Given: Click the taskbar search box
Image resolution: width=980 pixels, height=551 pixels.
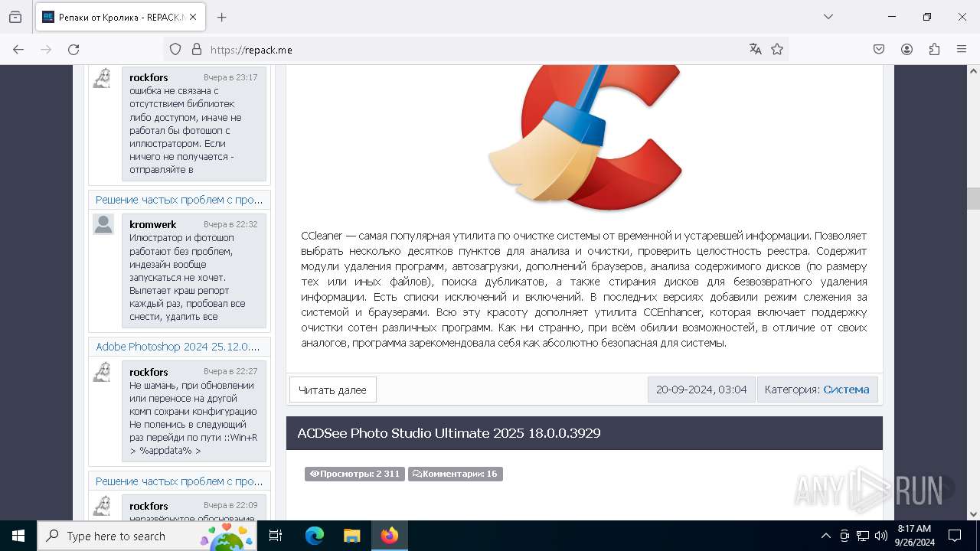Looking at the screenshot, I should coord(147,536).
